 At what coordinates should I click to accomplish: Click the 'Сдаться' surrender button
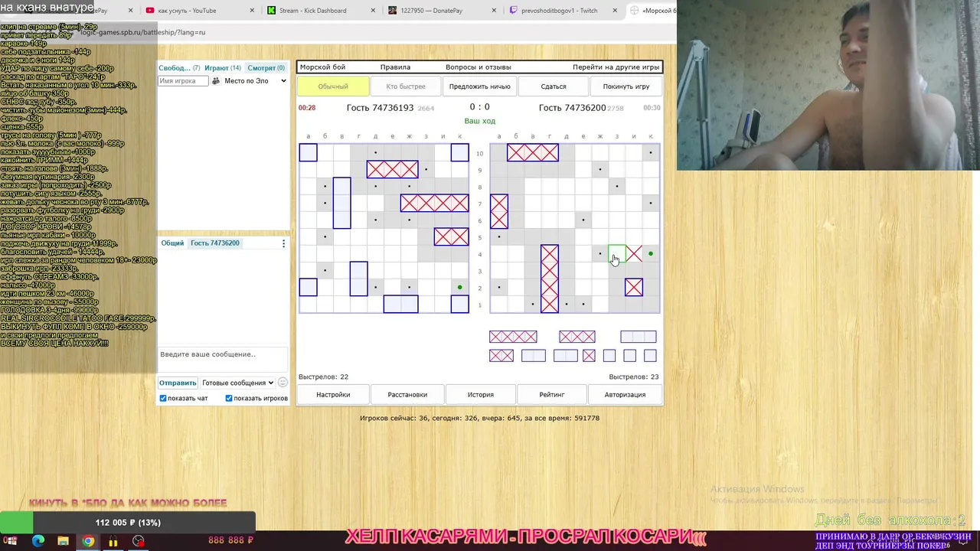point(554,86)
